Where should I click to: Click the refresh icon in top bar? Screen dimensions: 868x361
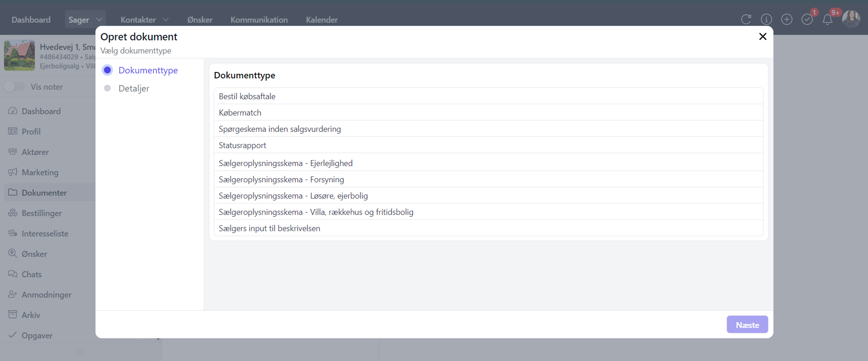(x=746, y=19)
